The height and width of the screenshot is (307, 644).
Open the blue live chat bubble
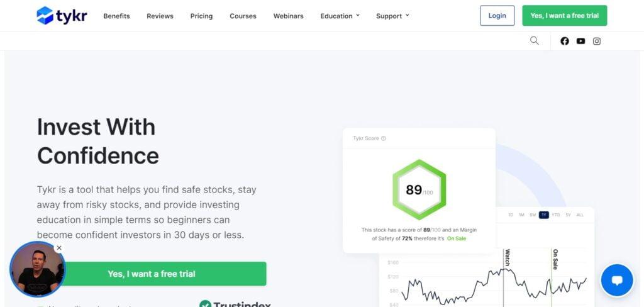coord(616,281)
